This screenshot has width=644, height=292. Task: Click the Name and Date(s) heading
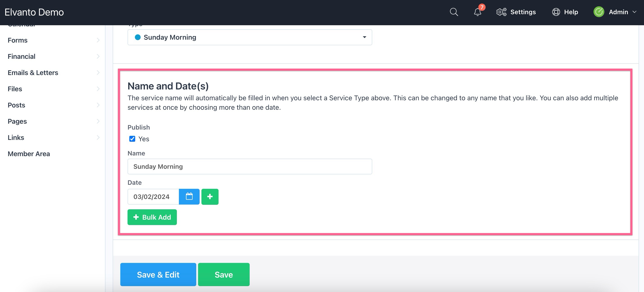click(168, 86)
